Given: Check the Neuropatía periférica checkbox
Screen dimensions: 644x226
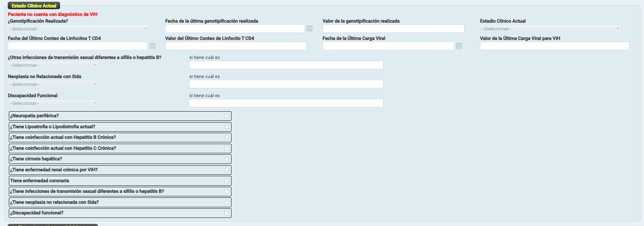Looking at the screenshot, I should pyautogui.click(x=227, y=116).
